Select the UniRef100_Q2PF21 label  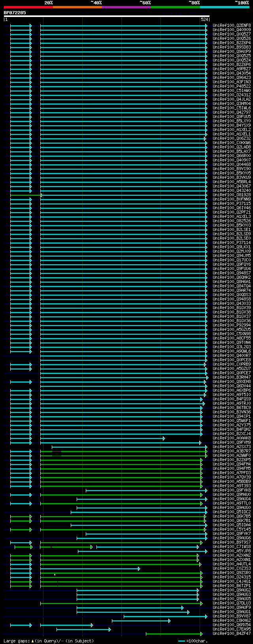pyautogui.click(x=232, y=212)
